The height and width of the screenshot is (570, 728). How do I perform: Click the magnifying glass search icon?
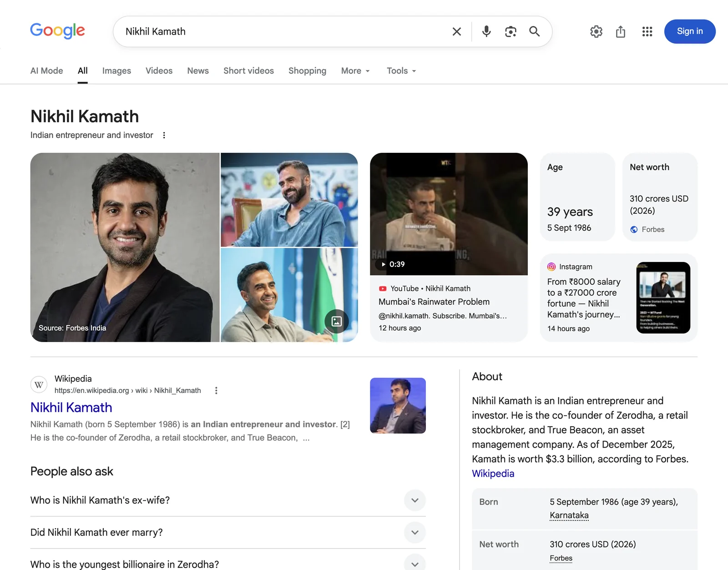coord(535,31)
